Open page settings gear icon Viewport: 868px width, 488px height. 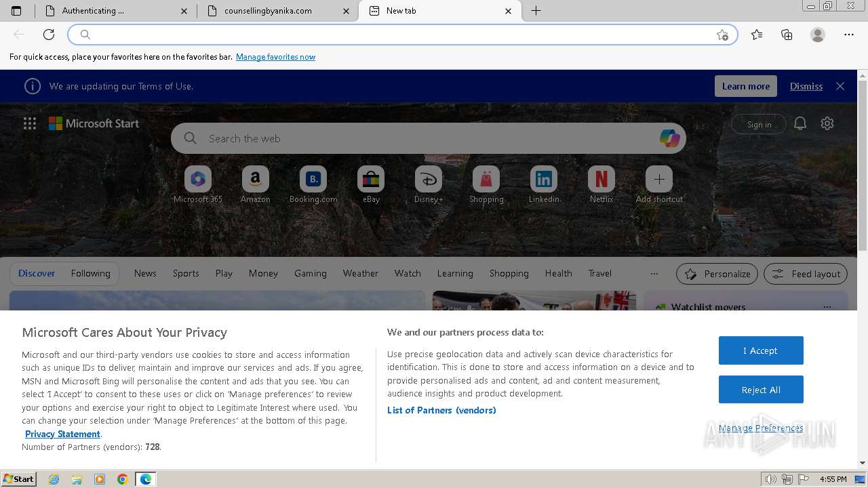(x=827, y=123)
